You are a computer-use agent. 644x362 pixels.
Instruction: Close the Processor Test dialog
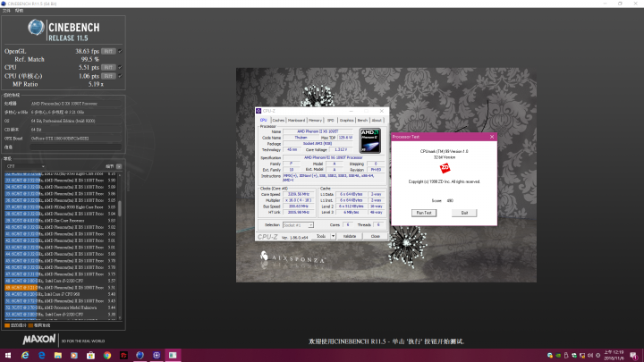[x=492, y=137]
